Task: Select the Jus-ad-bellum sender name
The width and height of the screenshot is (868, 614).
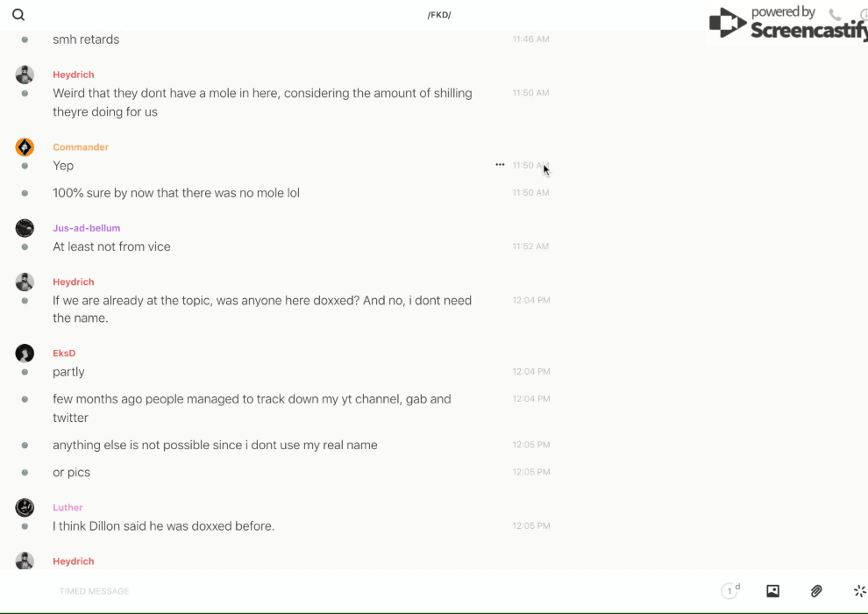Action: click(86, 228)
